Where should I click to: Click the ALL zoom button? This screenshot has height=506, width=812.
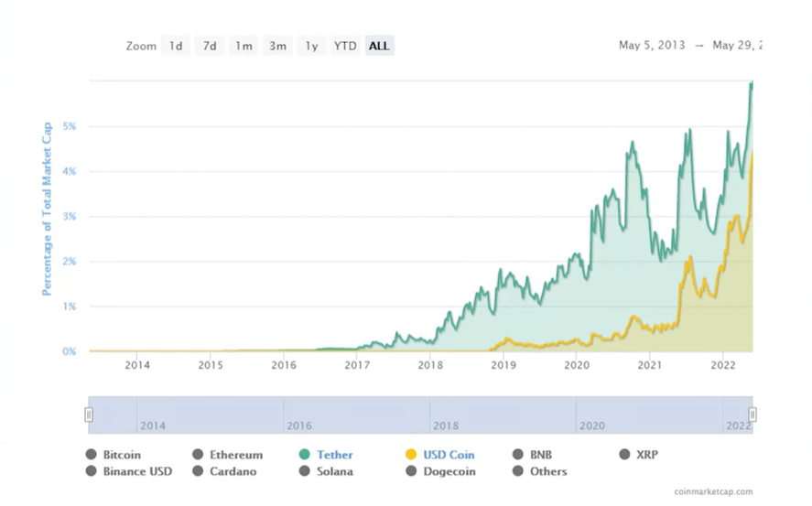pyautogui.click(x=379, y=46)
